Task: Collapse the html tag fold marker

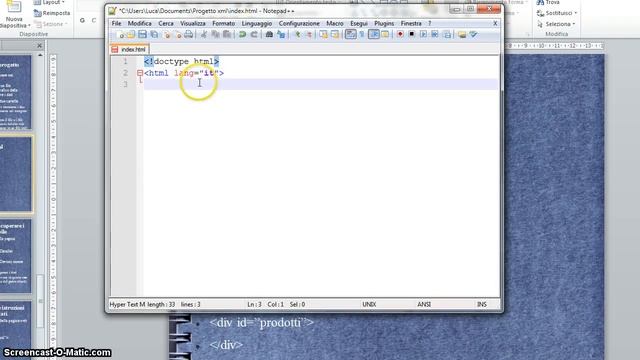Action: [140, 73]
